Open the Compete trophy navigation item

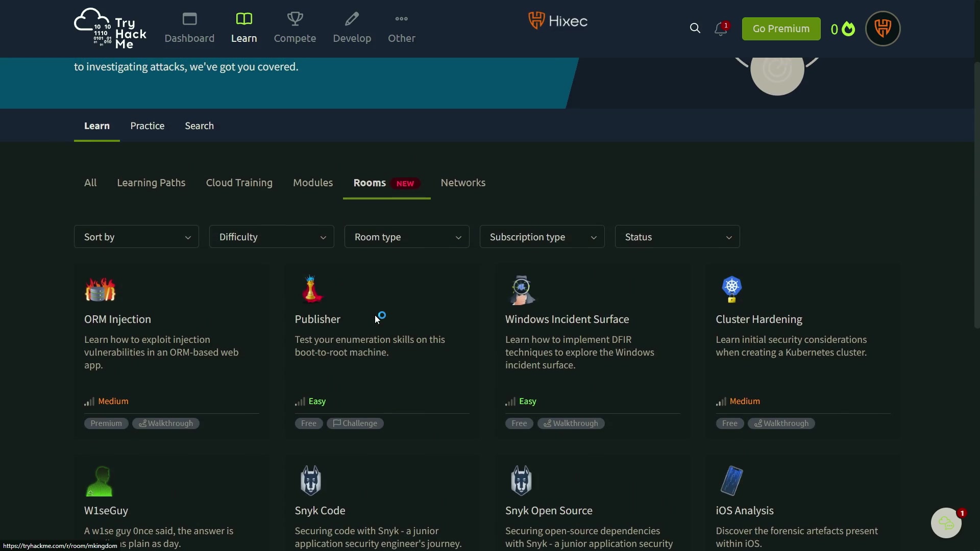[295, 28]
